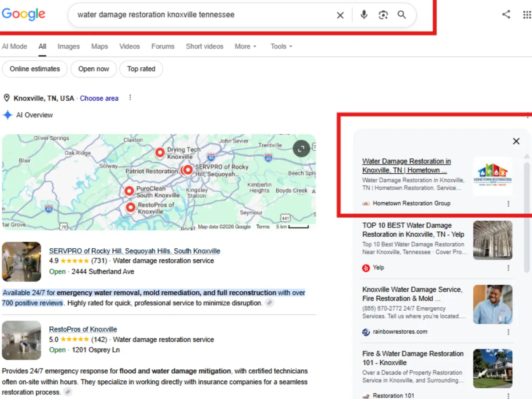
Task: Click the share icon at top right
Action: 506,14
